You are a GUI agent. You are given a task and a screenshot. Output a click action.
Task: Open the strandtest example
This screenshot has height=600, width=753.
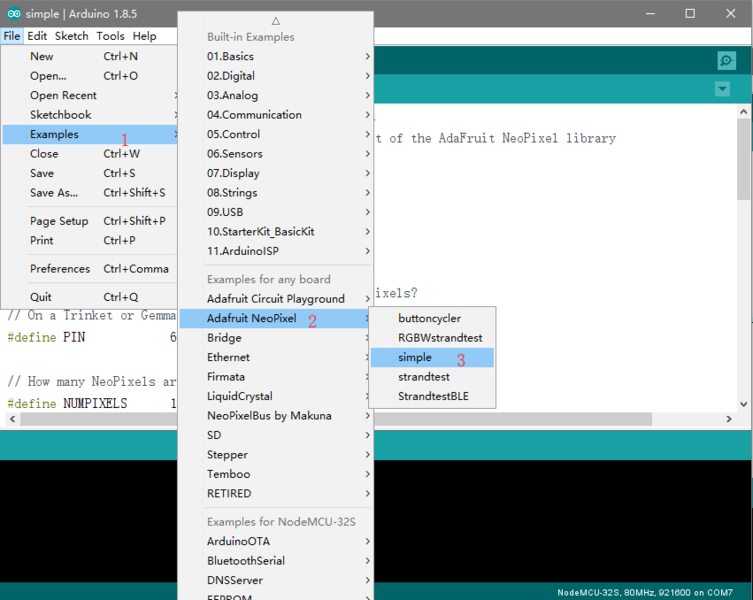(424, 377)
